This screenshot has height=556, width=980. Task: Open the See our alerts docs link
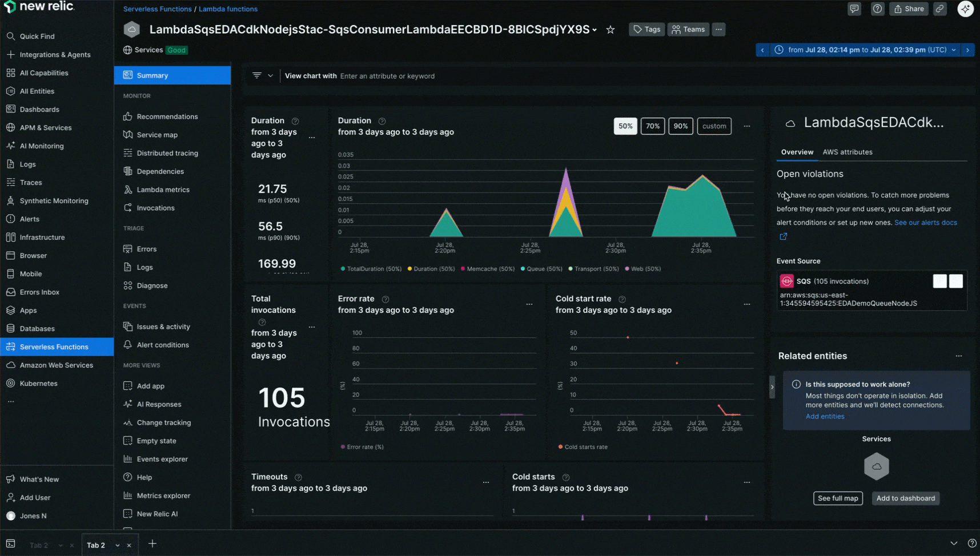(925, 222)
